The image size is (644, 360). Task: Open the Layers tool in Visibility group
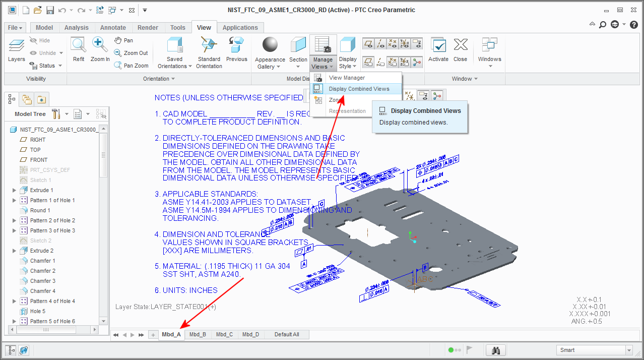click(16, 50)
